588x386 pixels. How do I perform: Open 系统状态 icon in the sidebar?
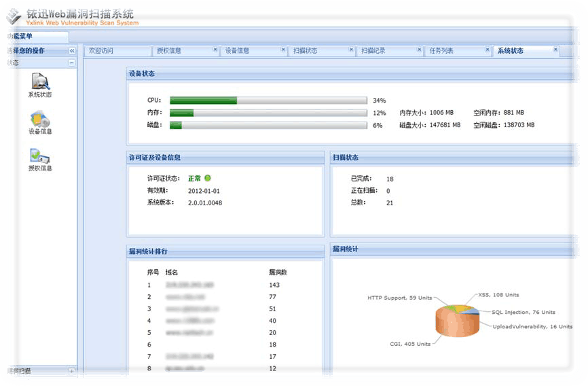39,82
